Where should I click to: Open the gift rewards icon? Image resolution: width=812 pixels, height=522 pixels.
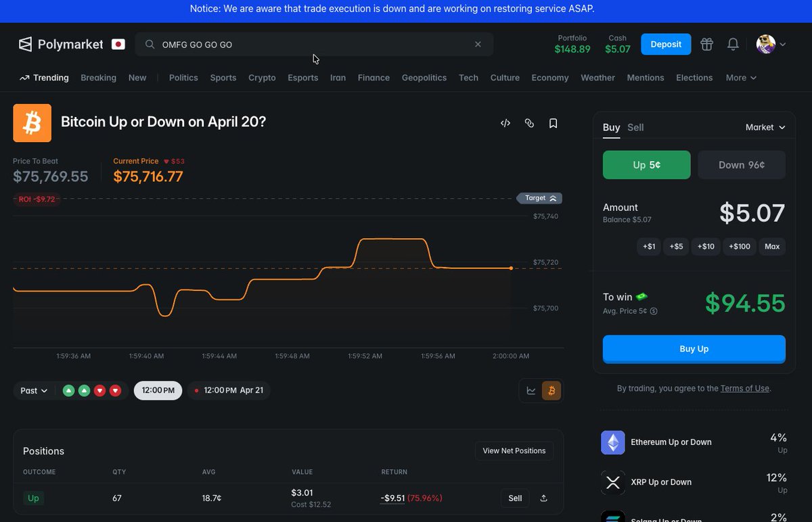point(706,45)
